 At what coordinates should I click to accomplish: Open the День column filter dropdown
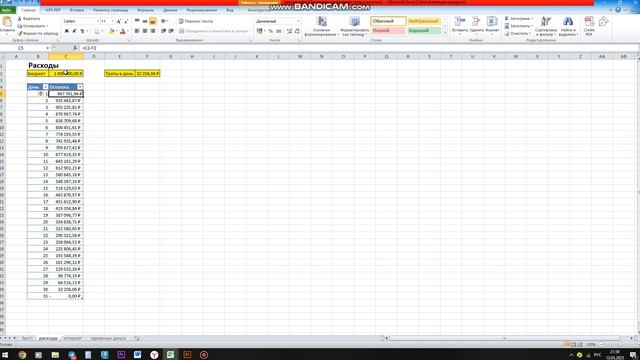point(45,87)
